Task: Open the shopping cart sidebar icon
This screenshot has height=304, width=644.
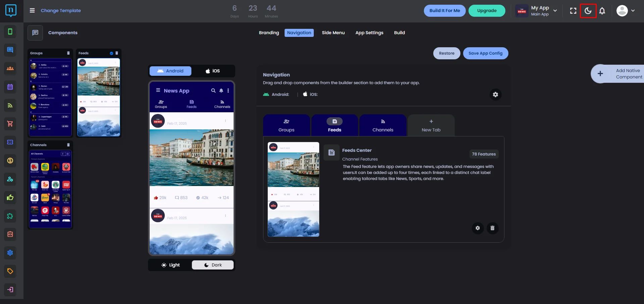Action: point(10,124)
